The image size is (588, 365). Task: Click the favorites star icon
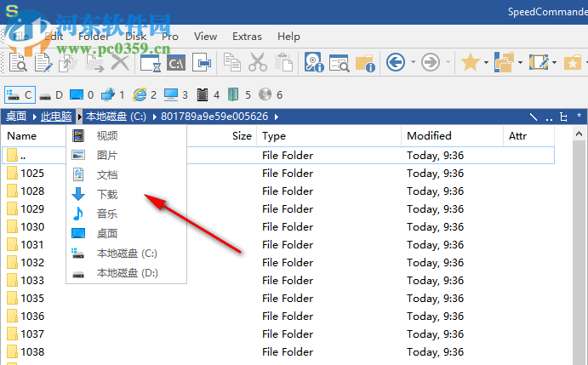471,62
